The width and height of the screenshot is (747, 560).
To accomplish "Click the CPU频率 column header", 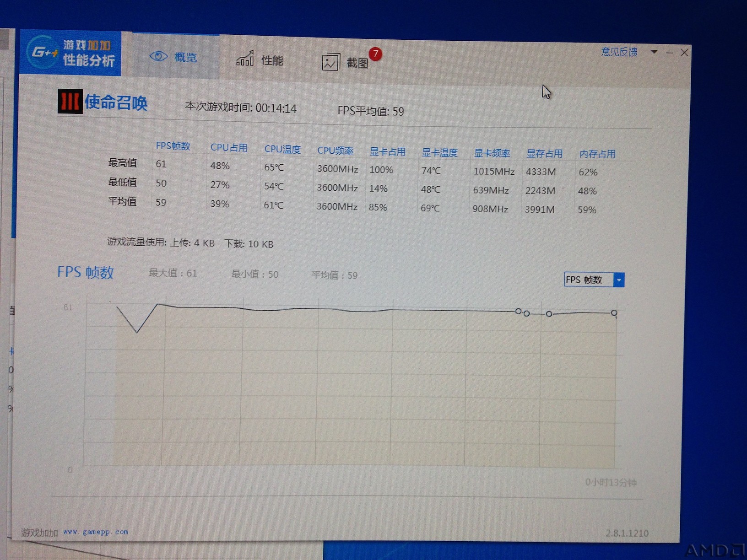I will (x=335, y=151).
